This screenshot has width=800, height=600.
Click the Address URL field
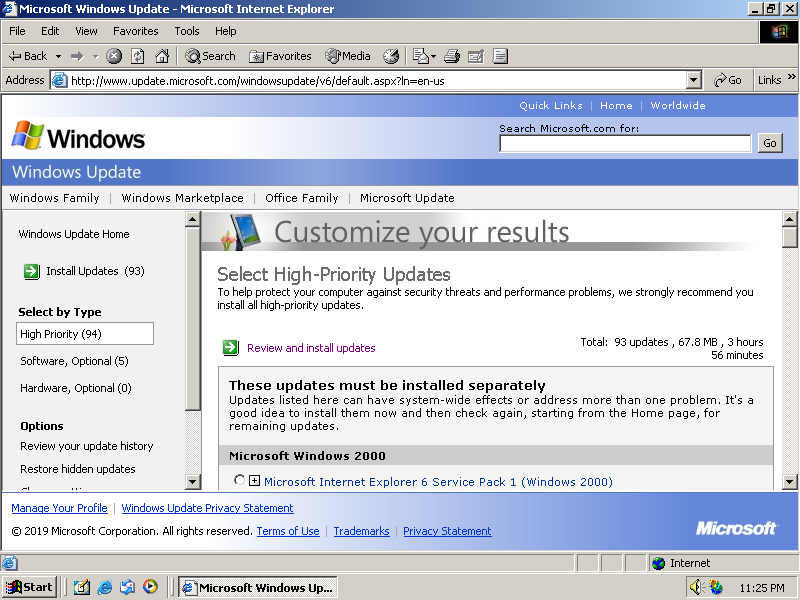click(377, 81)
